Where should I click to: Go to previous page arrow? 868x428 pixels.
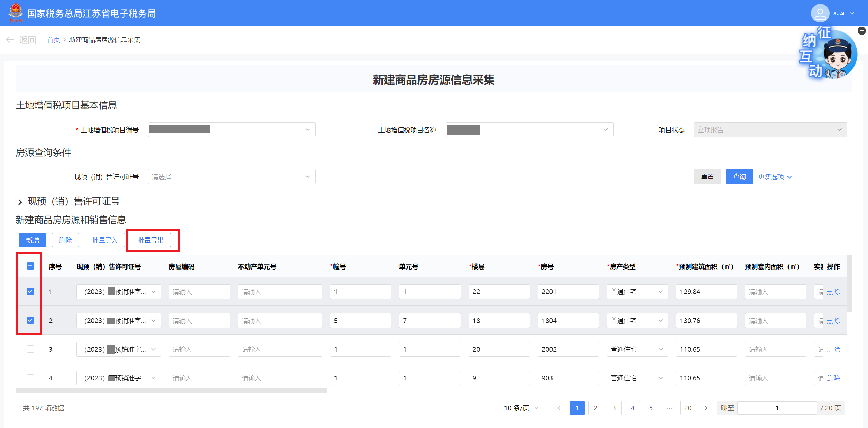[559, 408]
